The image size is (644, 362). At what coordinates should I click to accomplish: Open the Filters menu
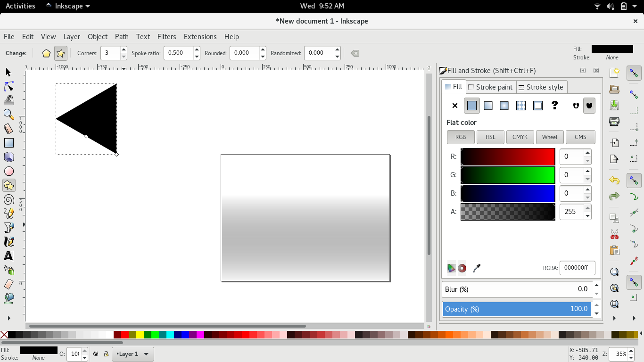pos(167,36)
